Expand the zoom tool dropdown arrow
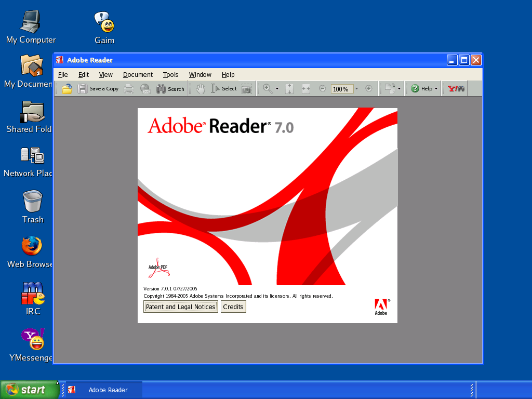 277,89
